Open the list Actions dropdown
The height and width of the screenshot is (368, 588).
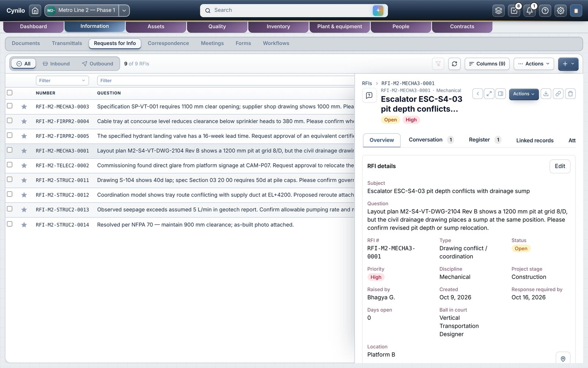pyautogui.click(x=534, y=64)
